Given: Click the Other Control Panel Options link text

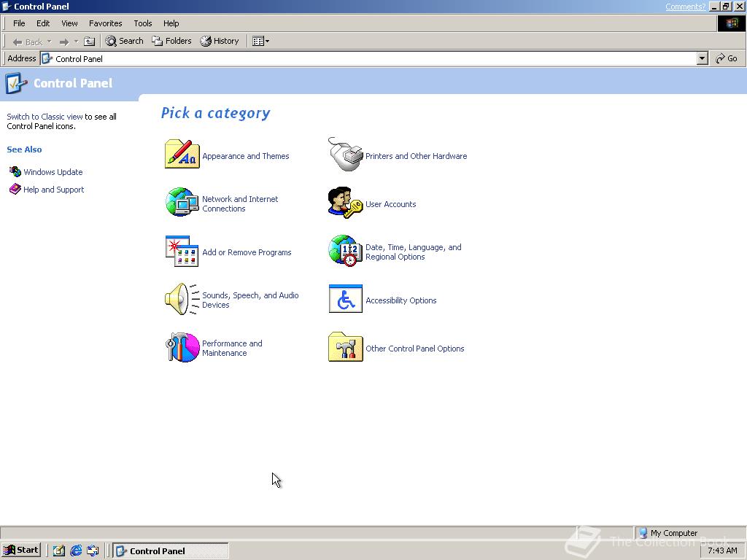Looking at the screenshot, I should point(415,349).
